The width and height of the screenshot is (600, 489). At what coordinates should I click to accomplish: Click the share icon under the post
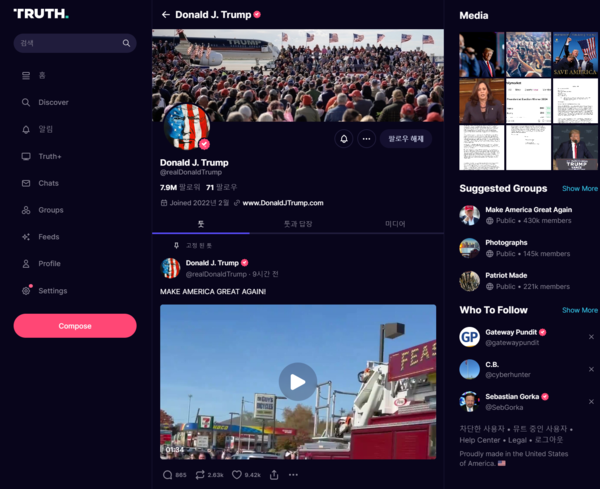coord(274,475)
